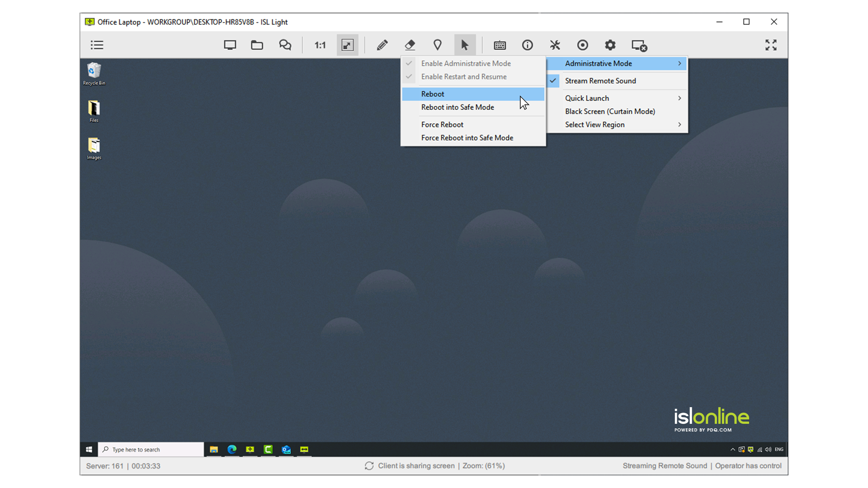
Task: Start session recording with the record icon
Action: click(x=582, y=45)
